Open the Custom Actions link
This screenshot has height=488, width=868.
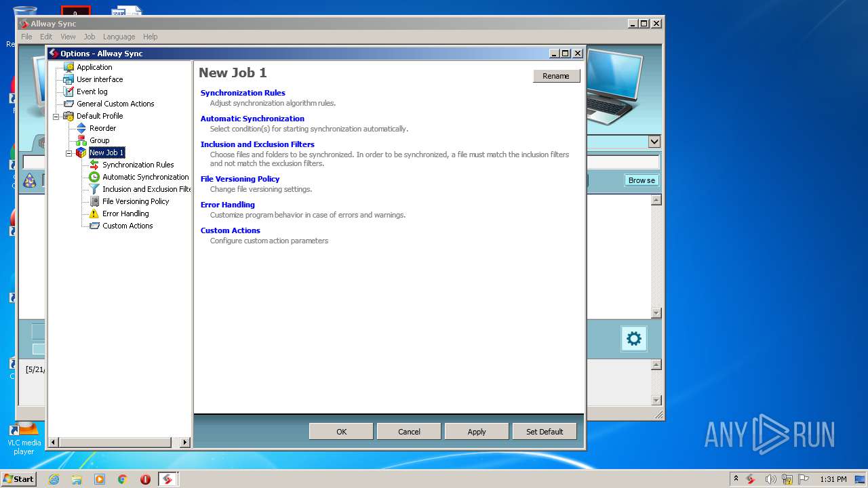click(231, 230)
